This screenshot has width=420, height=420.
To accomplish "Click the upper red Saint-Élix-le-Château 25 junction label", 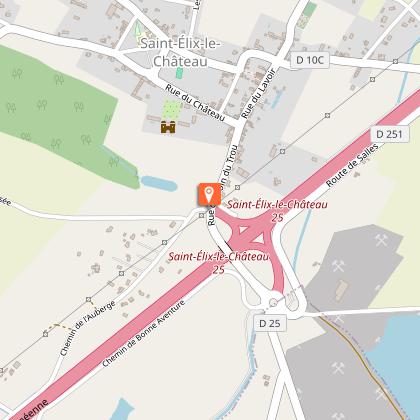I will (x=277, y=210).
